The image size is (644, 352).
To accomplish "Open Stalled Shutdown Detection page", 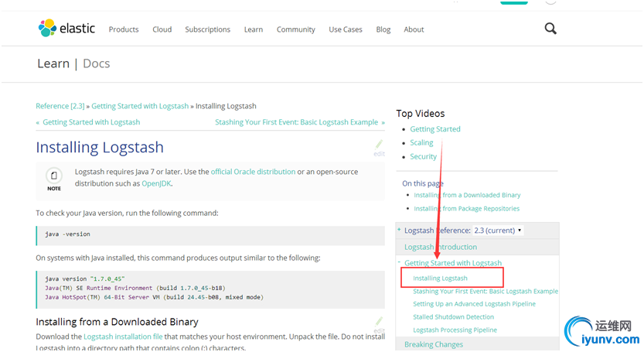I will click(453, 317).
